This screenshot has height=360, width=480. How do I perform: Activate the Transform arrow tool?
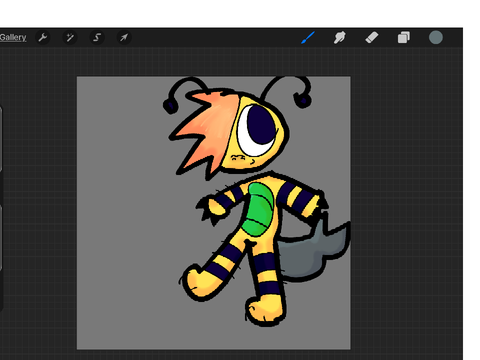coord(124,37)
